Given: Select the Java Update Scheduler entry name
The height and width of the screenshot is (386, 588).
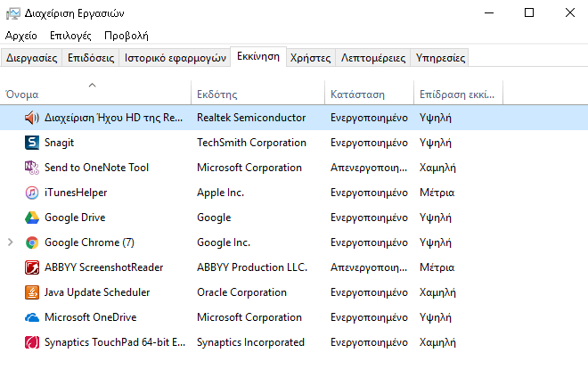Looking at the screenshot, I should 97,292.
